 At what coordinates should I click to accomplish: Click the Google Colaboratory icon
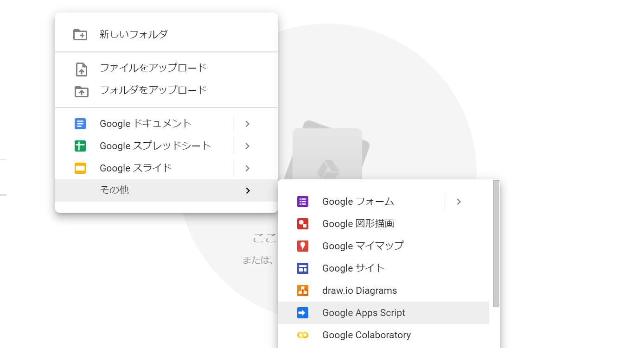point(303,335)
